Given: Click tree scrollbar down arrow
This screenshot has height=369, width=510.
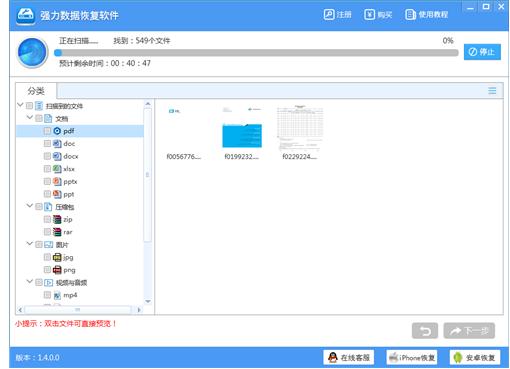Looking at the screenshot, I should point(148,301).
